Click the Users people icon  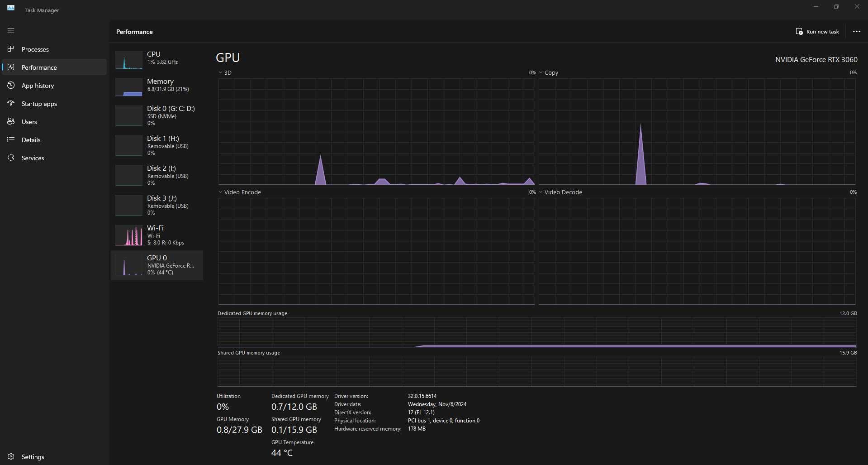[11, 121]
